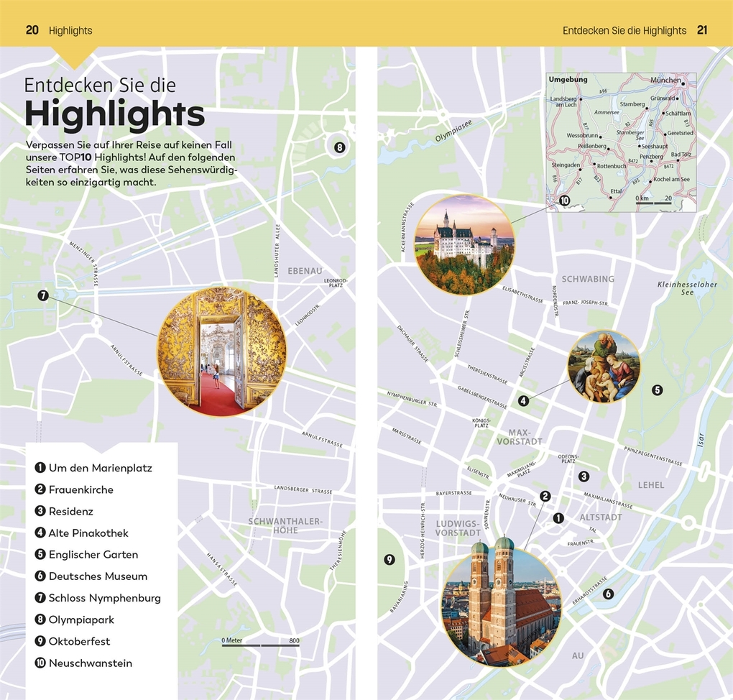Click the 0–800 meter scale bar
Viewport: 733px width, 700px height.
click(x=260, y=643)
